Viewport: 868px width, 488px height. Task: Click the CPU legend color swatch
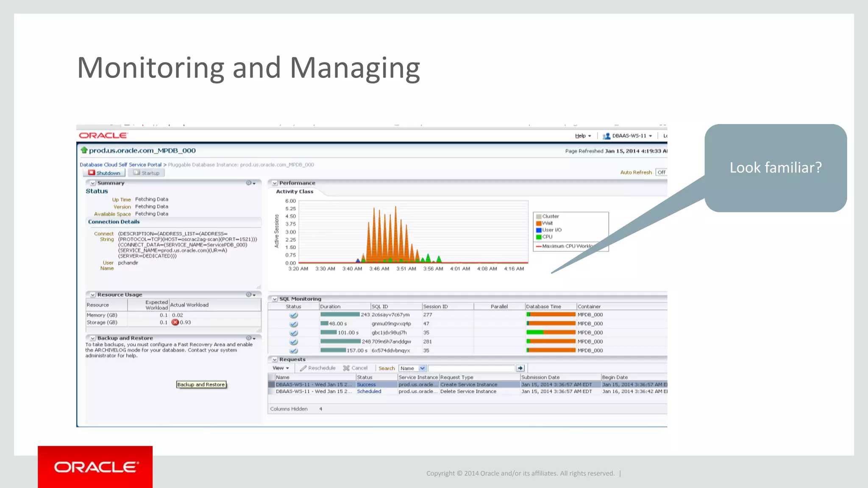point(539,237)
